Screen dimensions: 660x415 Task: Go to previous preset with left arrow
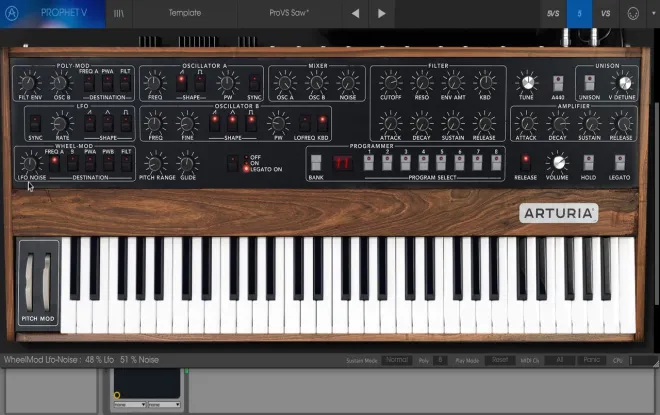click(355, 13)
